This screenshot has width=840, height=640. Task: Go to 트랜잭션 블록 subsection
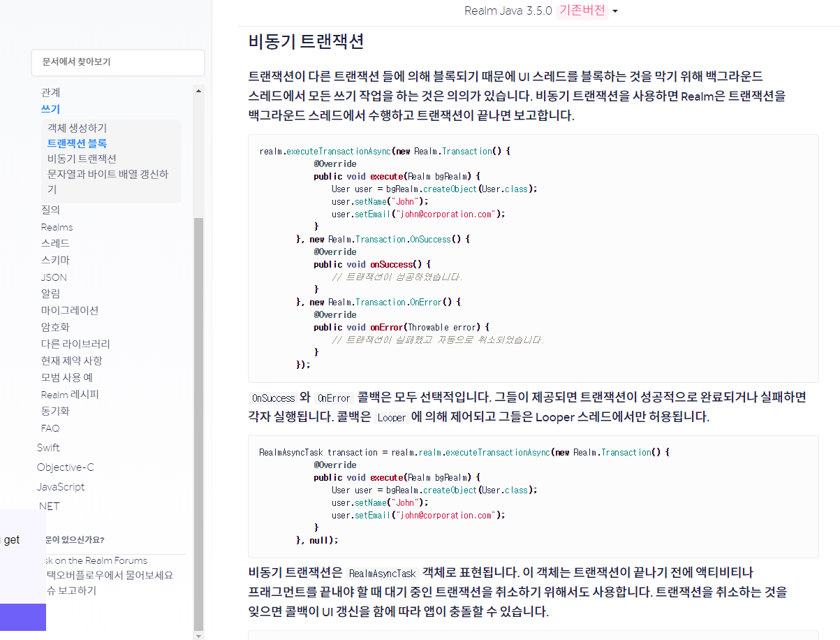(x=78, y=143)
